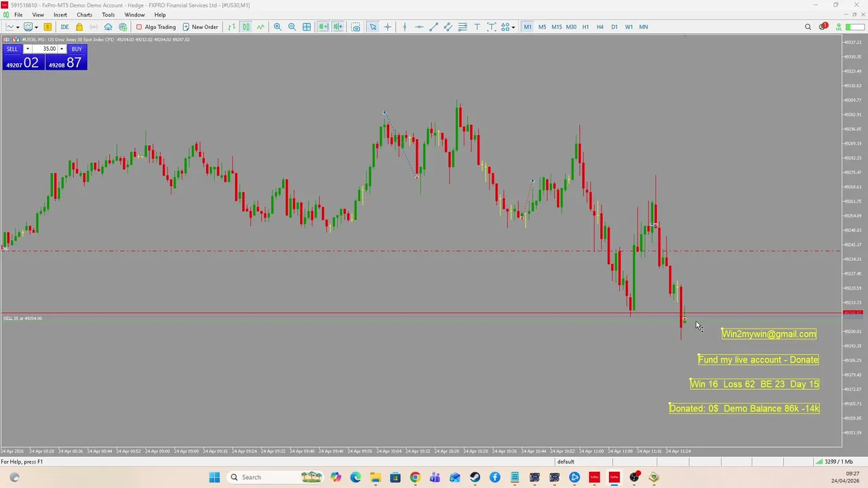This screenshot has height=488, width=868.
Task: Select the crosshair tool
Action: point(388,27)
